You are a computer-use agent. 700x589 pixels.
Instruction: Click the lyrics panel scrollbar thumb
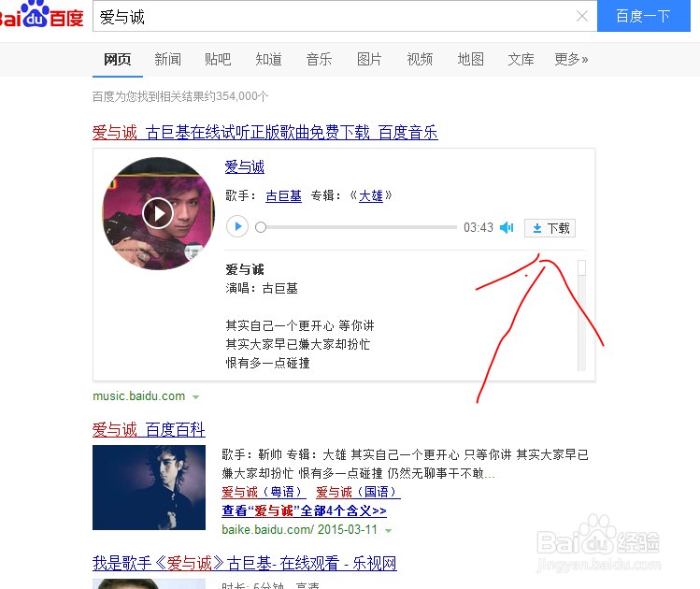click(581, 267)
